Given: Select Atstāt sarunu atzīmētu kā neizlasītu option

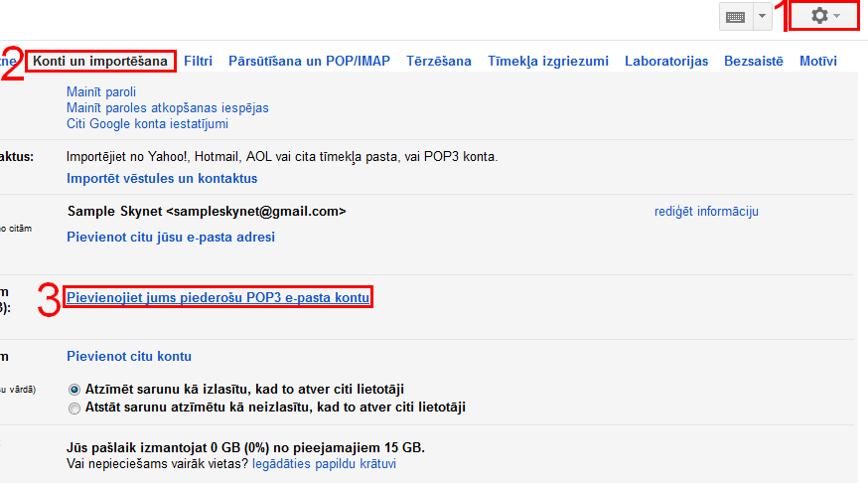Looking at the screenshot, I should tap(74, 408).
